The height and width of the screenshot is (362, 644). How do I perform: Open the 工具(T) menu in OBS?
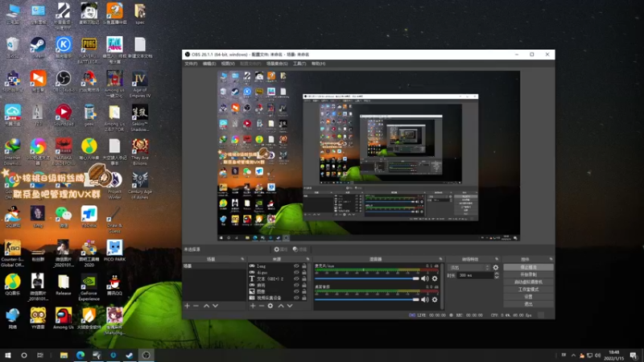tap(299, 64)
